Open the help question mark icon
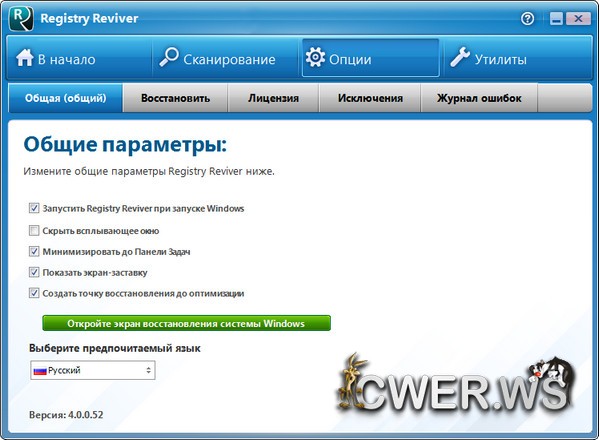Screen dimensions: 599x440 click(x=528, y=18)
